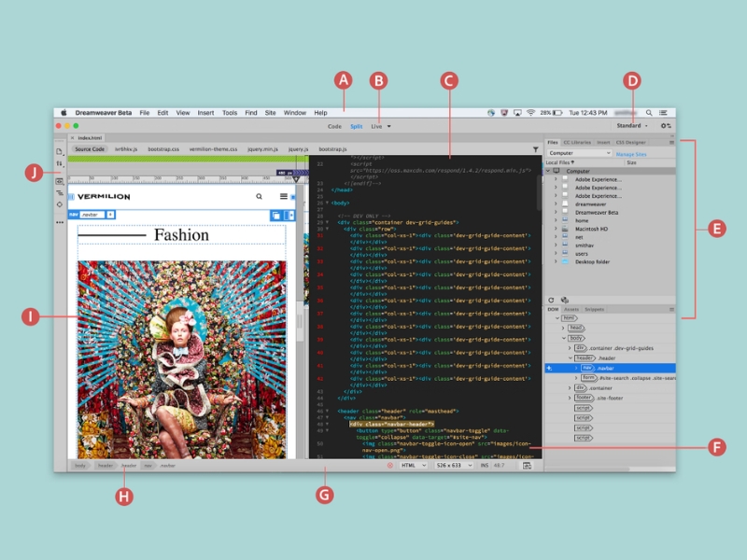Select the body tag in tag selector
Screen dimensions: 747x560
[80, 465]
